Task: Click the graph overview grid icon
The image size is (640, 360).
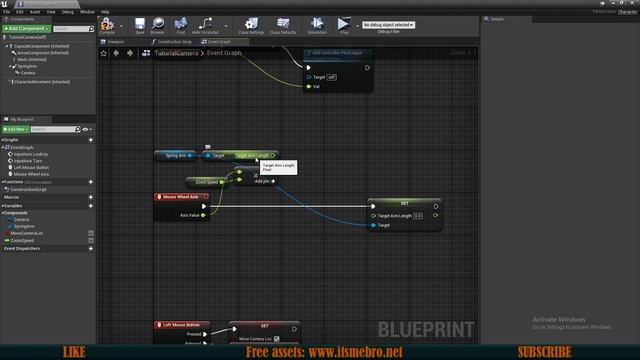Action: click(146, 53)
